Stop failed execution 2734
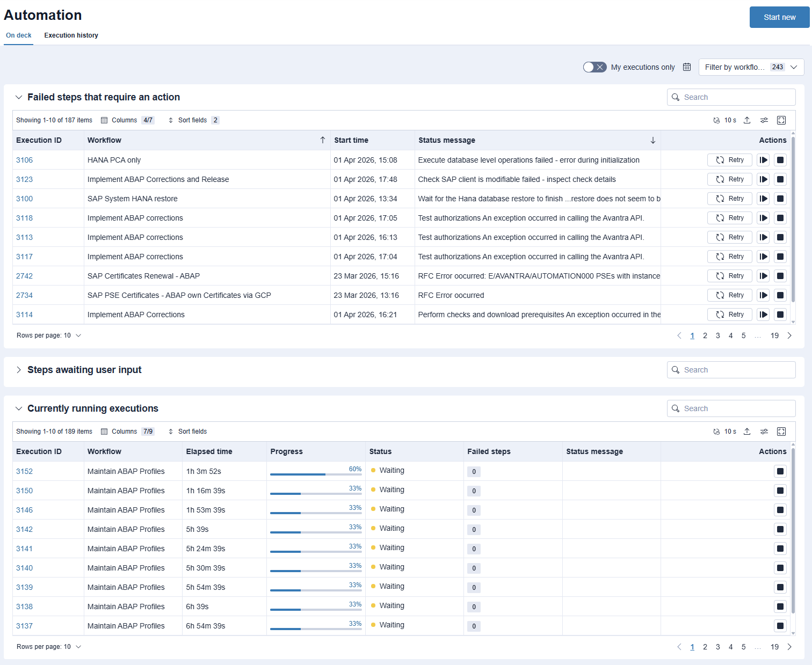Viewport: 812px width, 665px height. click(780, 295)
